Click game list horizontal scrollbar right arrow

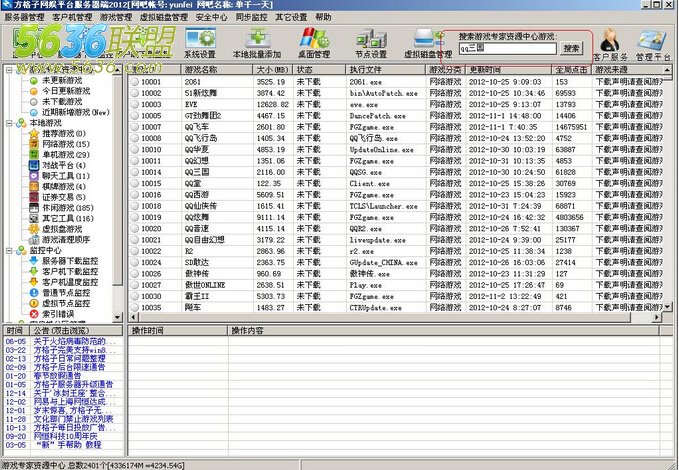tap(657, 317)
